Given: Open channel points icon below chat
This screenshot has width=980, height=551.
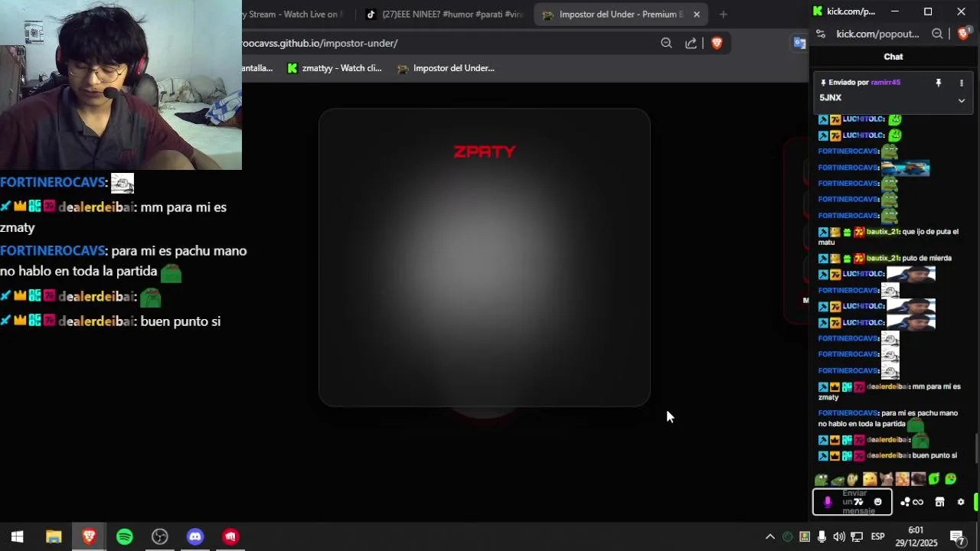Looking at the screenshot, I should (905, 502).
